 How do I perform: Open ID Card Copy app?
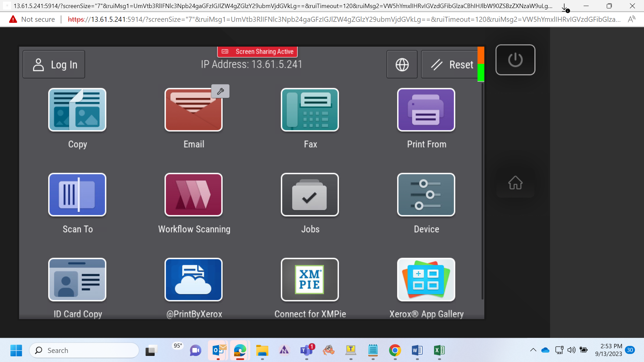coord(77,280)
